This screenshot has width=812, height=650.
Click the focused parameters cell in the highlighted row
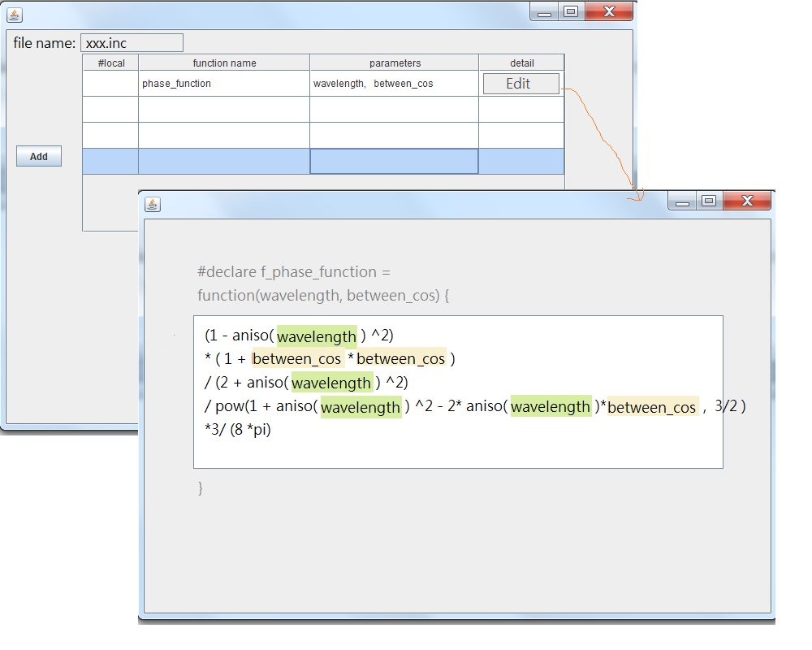tap(395, 162)
